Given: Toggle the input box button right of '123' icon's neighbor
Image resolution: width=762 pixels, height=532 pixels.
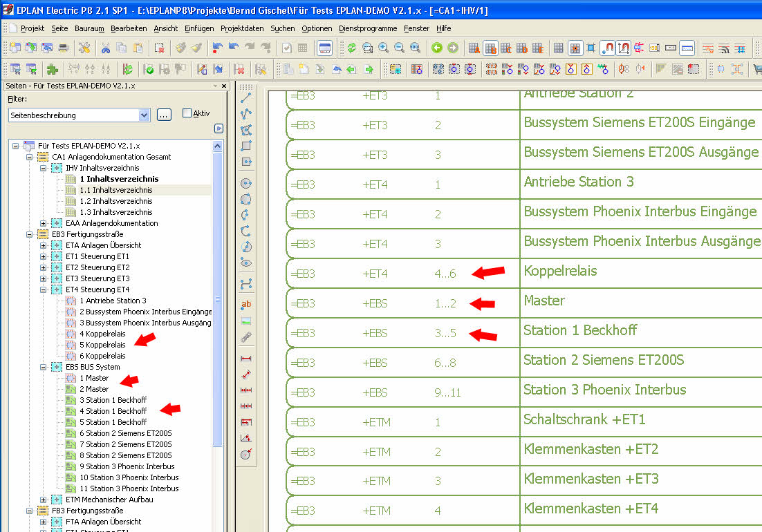Looking at the screenshot, I should (687, 48).
